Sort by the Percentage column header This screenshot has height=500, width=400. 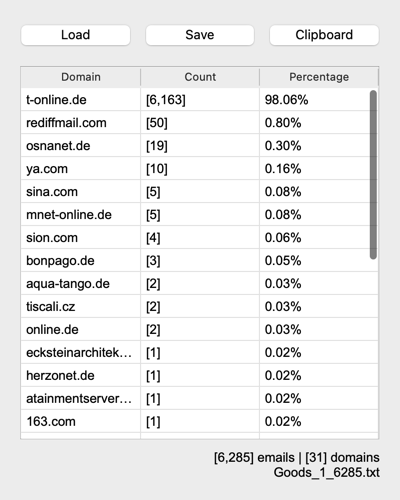pyautogui.click(x=319, y=77)
